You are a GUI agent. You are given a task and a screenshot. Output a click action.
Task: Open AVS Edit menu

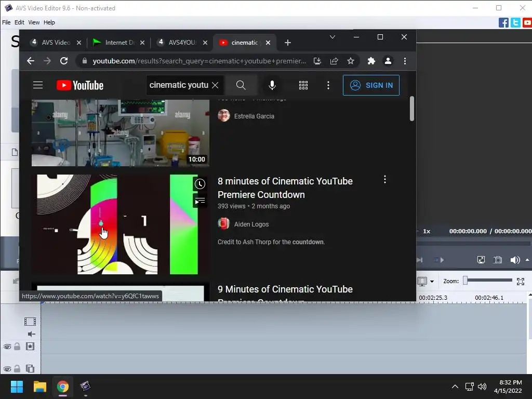click(x=19, y=22)
